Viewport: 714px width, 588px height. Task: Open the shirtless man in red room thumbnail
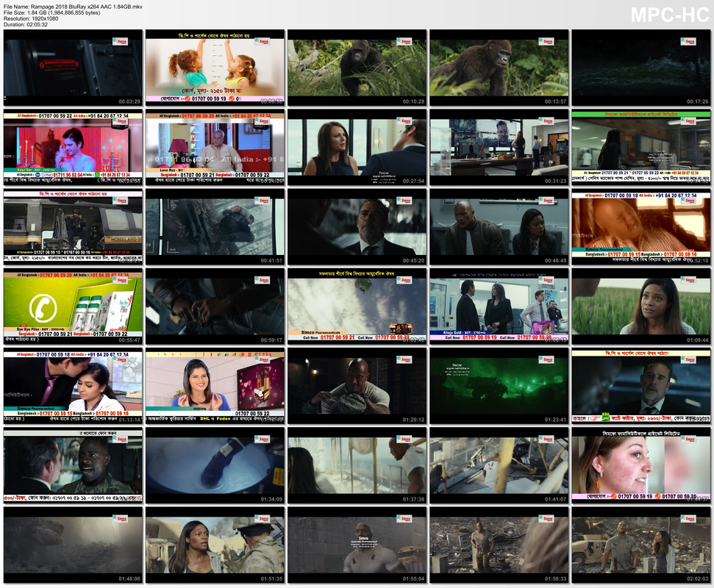73,148
